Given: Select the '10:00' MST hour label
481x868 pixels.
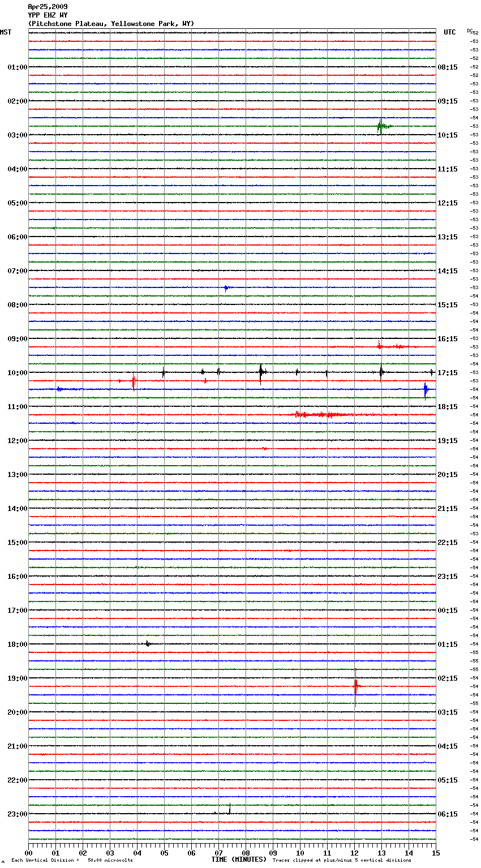Looking at the screenshot, I should pyautogui.click(x=17, y=373).
